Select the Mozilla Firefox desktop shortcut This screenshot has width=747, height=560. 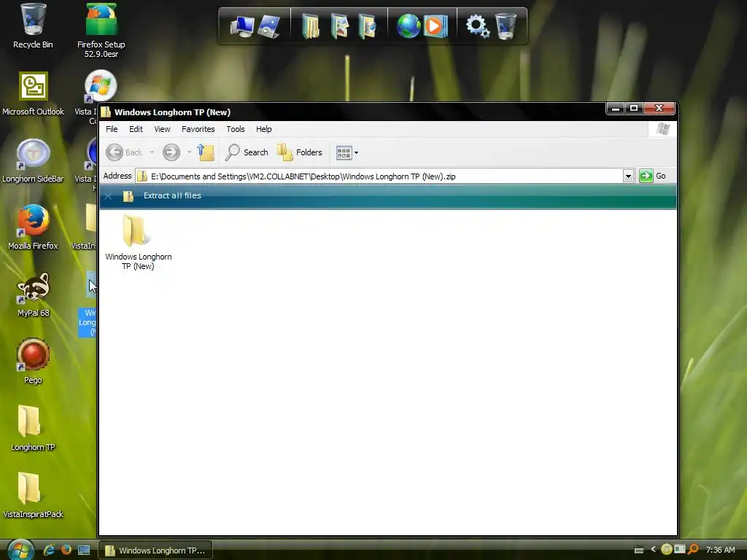[33, 227]
